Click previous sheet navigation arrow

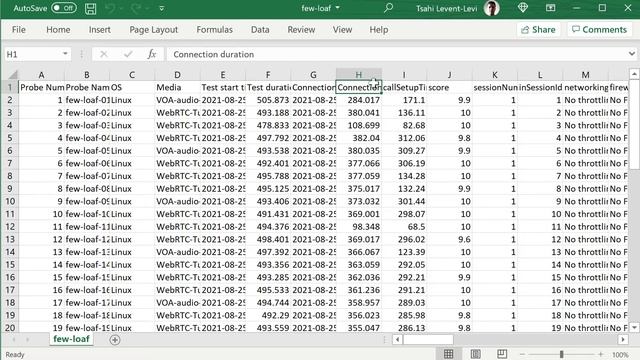coord(13,340)
